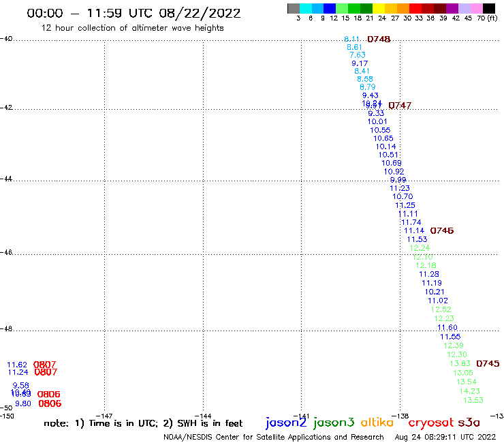This screenshot has height=443, width=504.
Task: Select the 11.28 wave height value
Action: 429,274
